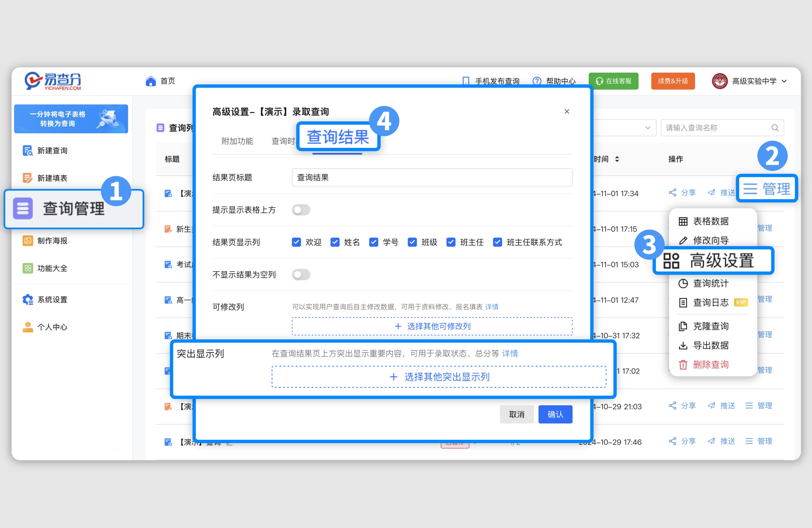Open the 功能大全 panel

[52, 268]
